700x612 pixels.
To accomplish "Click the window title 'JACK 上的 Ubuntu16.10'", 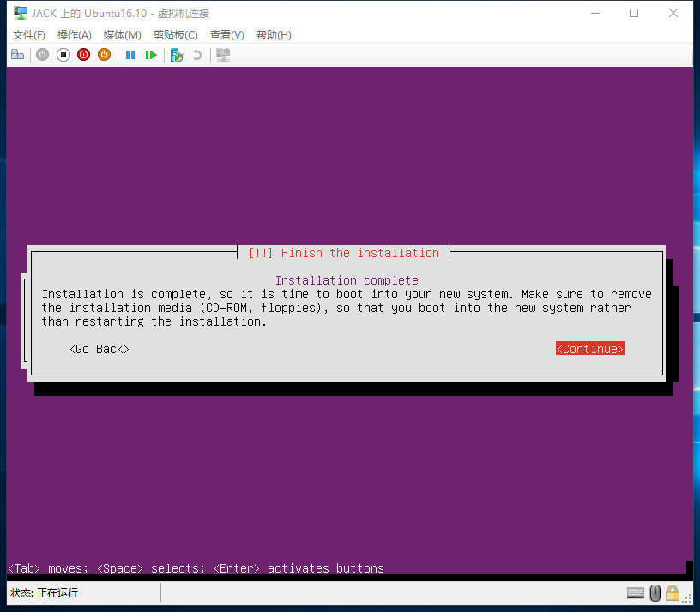I will coord(89,14).
